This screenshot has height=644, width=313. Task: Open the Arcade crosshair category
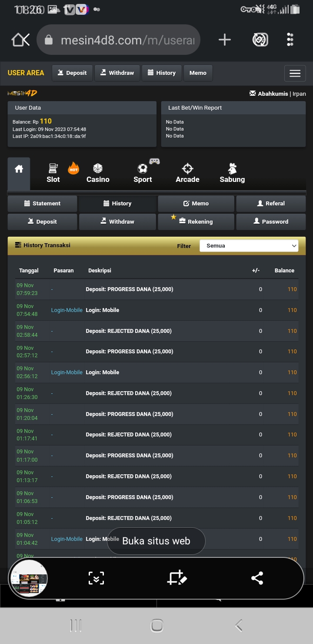click(187, 173)
